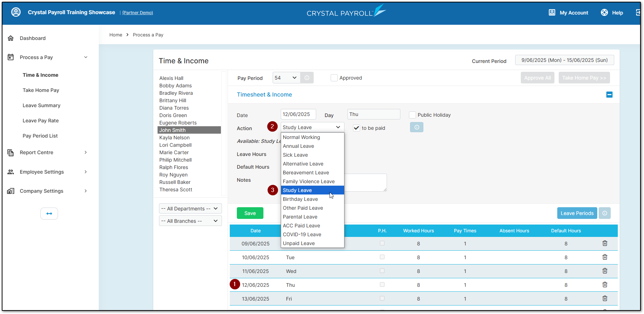Open Take Home Pay sidebar item
The height and width of the screenshot is (314, 644).
(41, 90)
